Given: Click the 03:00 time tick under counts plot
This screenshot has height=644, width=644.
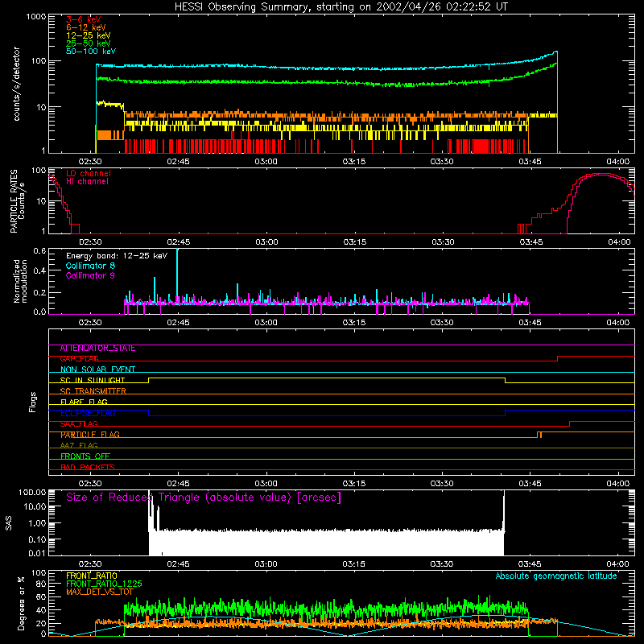Looking at the screenshot, I should (266, 162).
